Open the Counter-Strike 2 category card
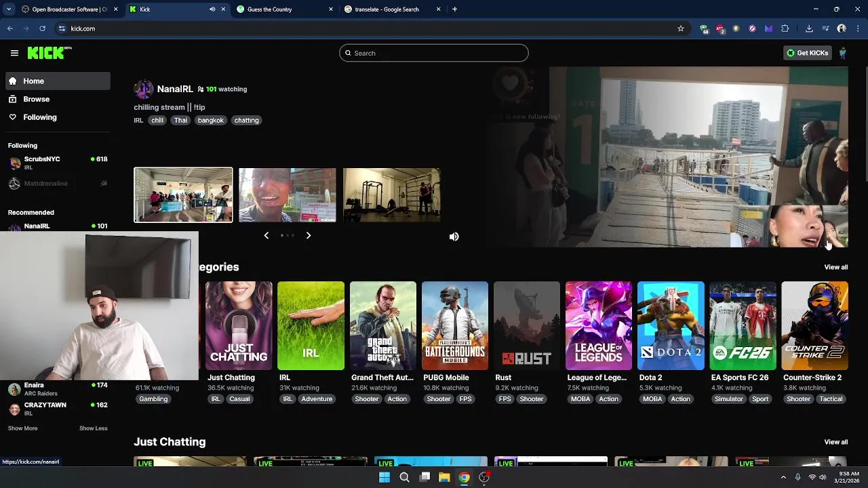This screenshot has width=868, height=488. (814, 326)
